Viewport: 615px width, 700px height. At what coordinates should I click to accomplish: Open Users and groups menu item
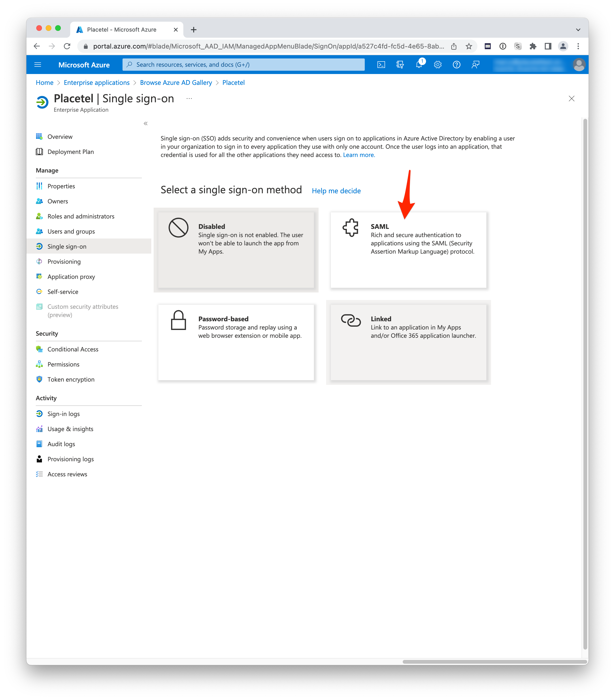coord(71,231)
